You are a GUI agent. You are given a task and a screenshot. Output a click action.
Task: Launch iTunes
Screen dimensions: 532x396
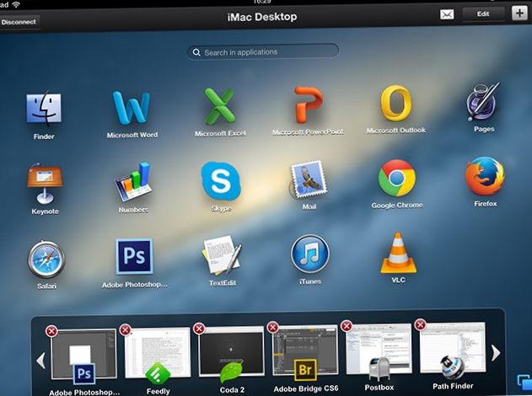tap(309, 254)
